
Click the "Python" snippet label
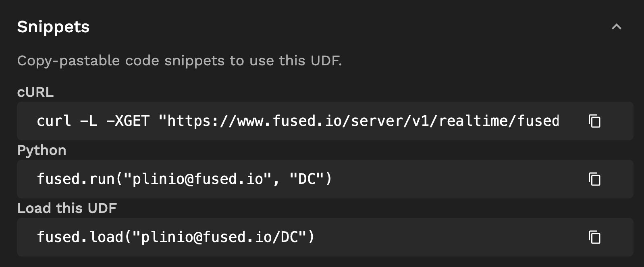[42, 150]
